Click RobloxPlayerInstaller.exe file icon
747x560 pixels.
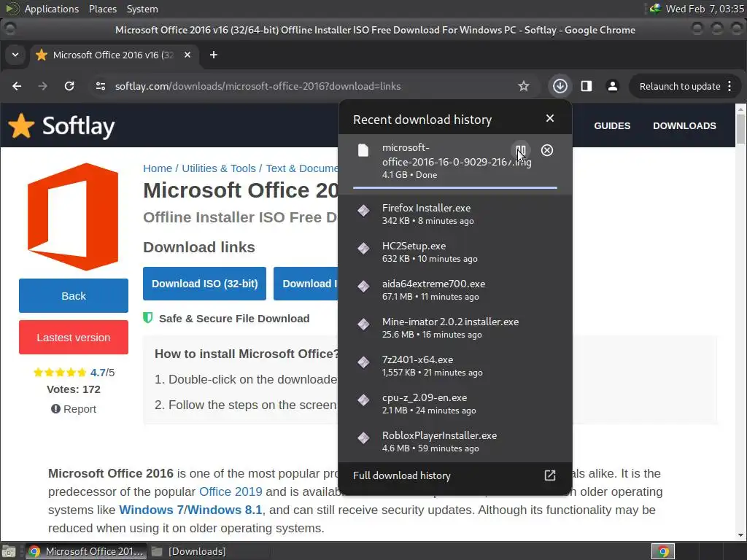pyautogui.click(x=363, y=437)
